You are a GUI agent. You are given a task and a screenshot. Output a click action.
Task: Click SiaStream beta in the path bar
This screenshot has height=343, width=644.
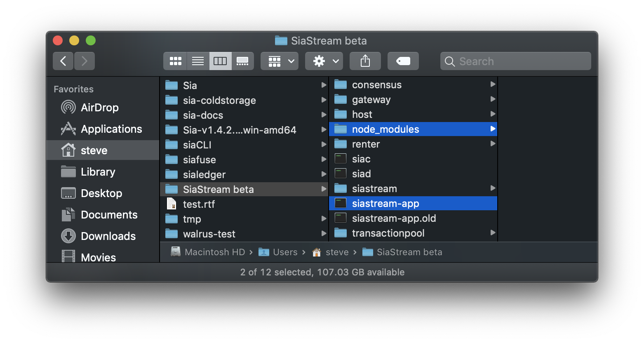coord(402,252)
